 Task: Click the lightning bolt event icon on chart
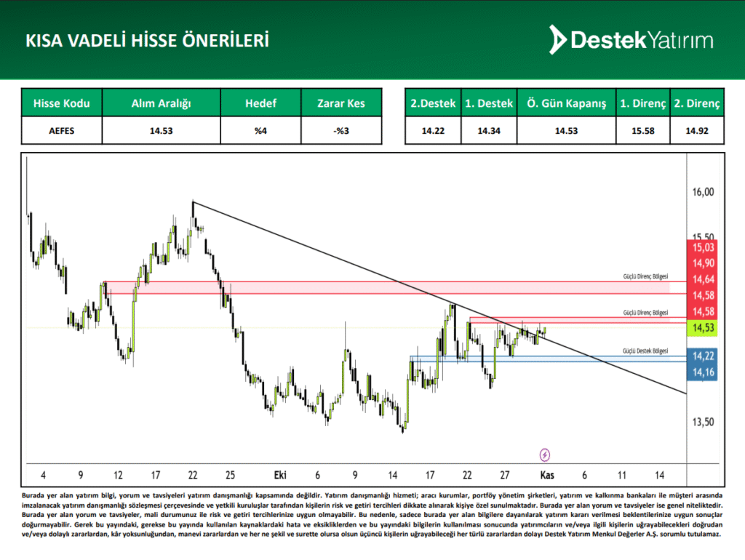coord(545,455)
